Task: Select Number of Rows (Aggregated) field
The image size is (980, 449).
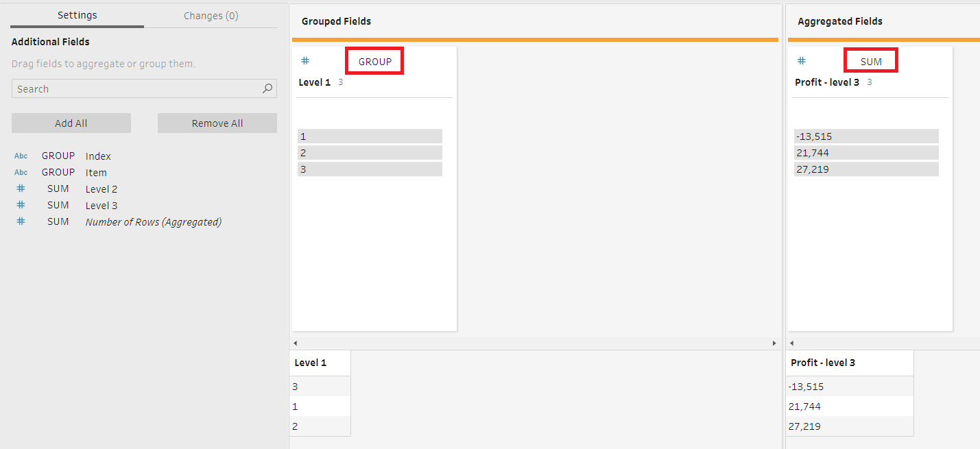Action: pos(154,222)
